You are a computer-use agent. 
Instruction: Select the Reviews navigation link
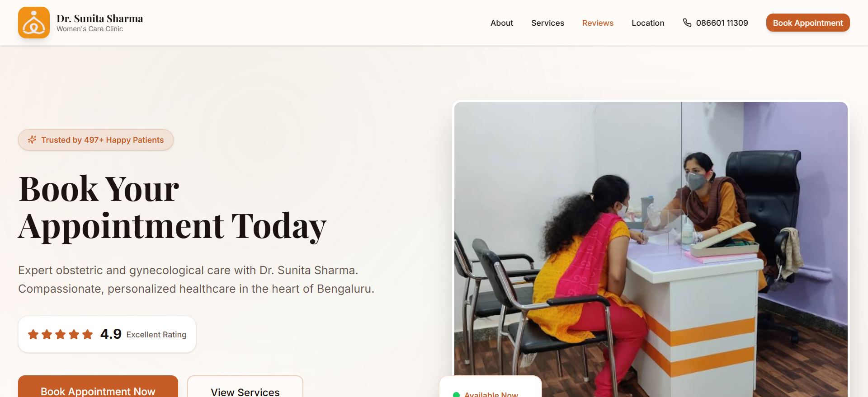[x=598, y=23]
